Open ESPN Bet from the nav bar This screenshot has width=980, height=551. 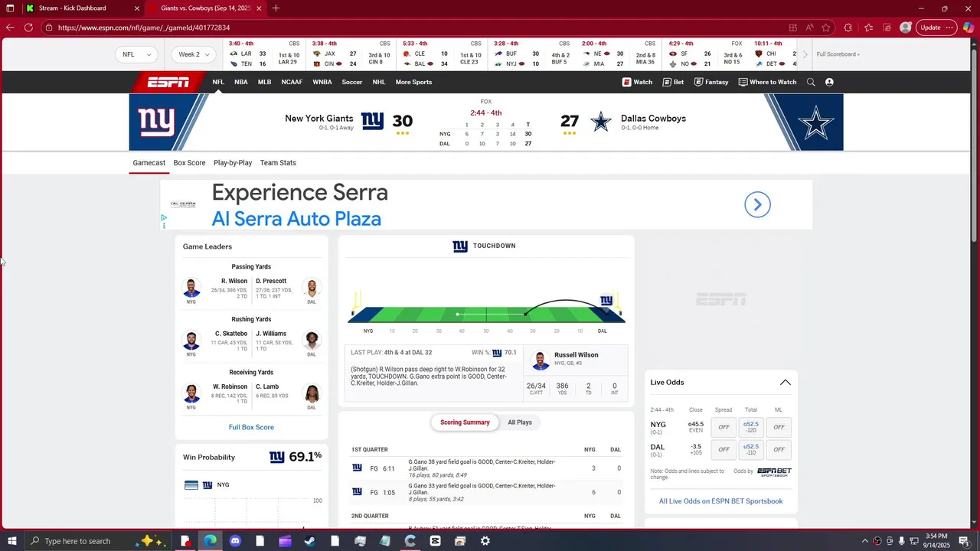click(x=673, y=82)
